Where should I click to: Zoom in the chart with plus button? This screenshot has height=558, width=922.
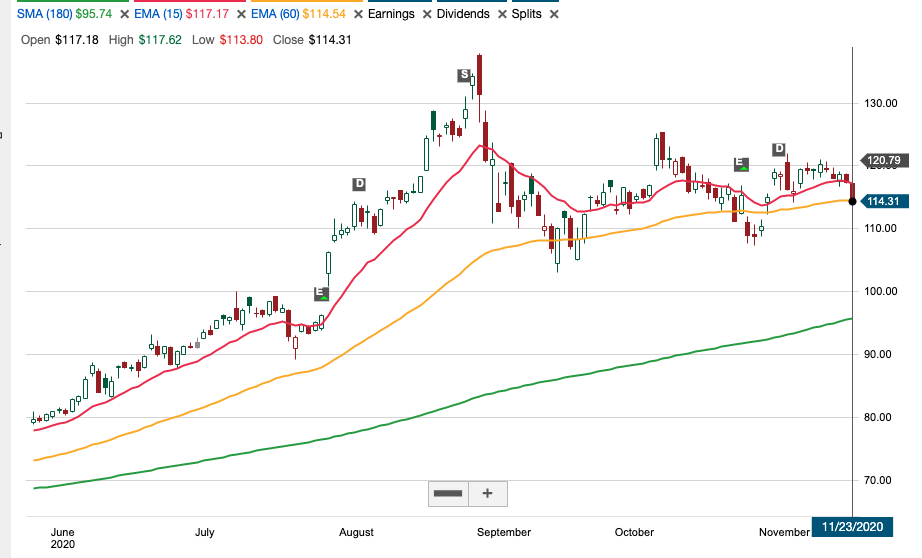[487, 493]
